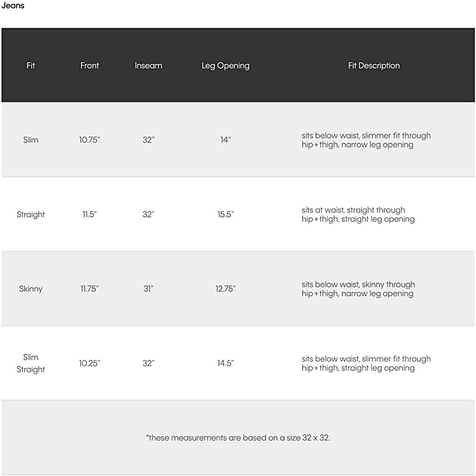Click the Skinny fit description text
Image resolution: width=476 pixels, height=476 pixels.
pos(358,289)
